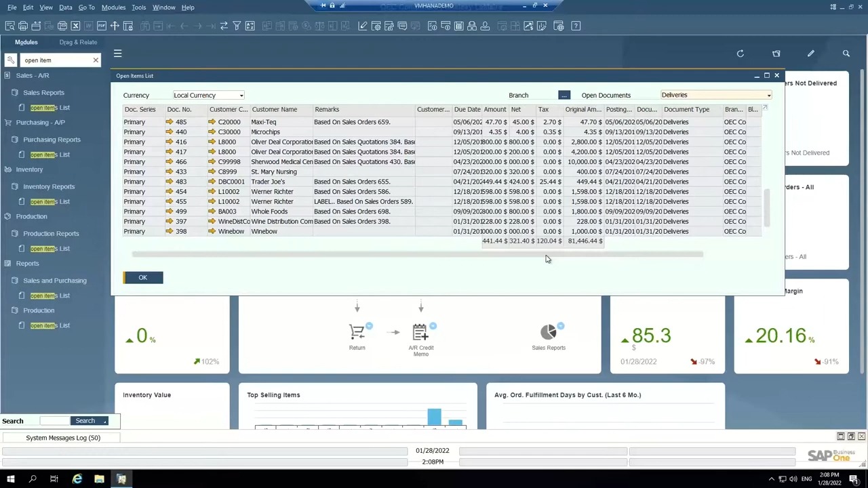Open System Messages Log (50)

pos(63,438)
